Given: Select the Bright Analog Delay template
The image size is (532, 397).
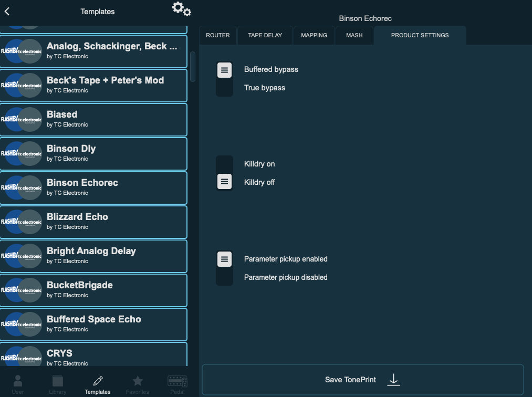Looking at the screenshot, I should 93,256.
